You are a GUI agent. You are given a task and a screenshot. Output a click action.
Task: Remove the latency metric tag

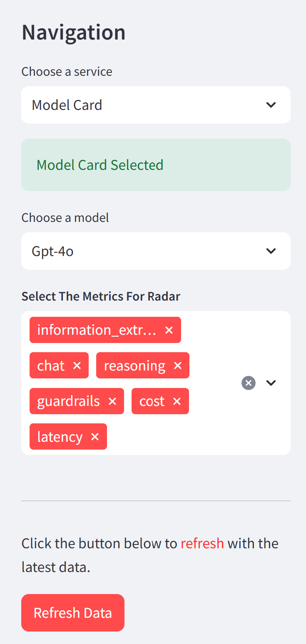point(95,436)
